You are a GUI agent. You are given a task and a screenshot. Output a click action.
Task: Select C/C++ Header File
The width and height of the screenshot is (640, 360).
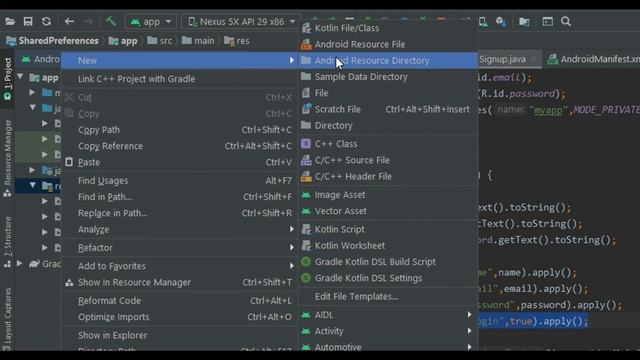(x=388, y=177)
